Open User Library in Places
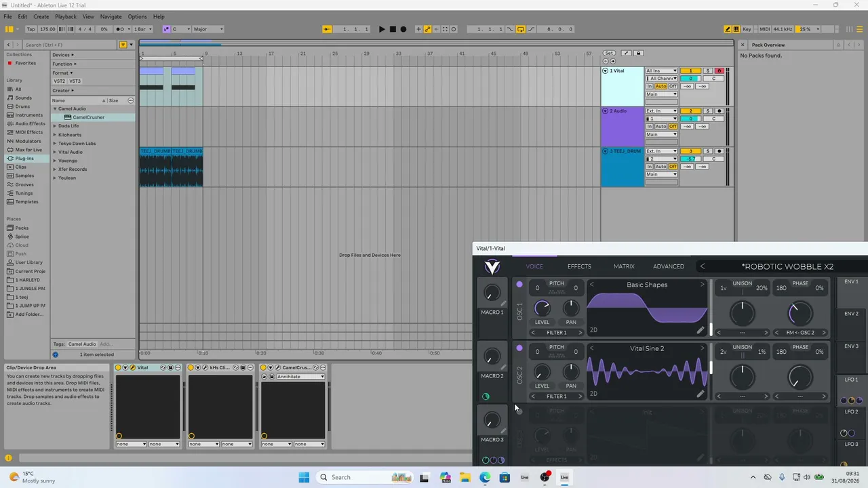The image size is (868, 488). pyautogui.click(x=28, y=262)
